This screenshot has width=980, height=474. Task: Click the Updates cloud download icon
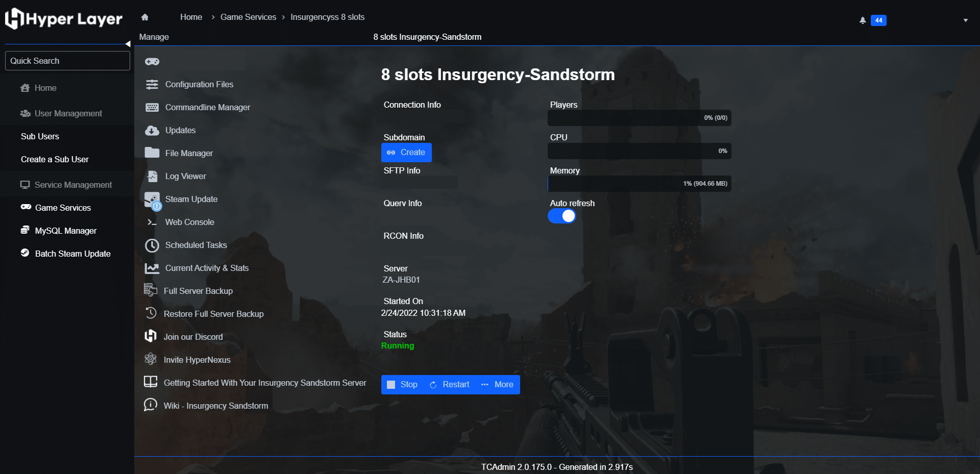(x=152, y=130)
